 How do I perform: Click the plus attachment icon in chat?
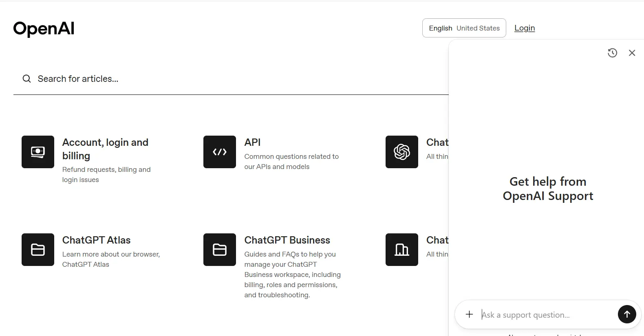click(470, 314)
